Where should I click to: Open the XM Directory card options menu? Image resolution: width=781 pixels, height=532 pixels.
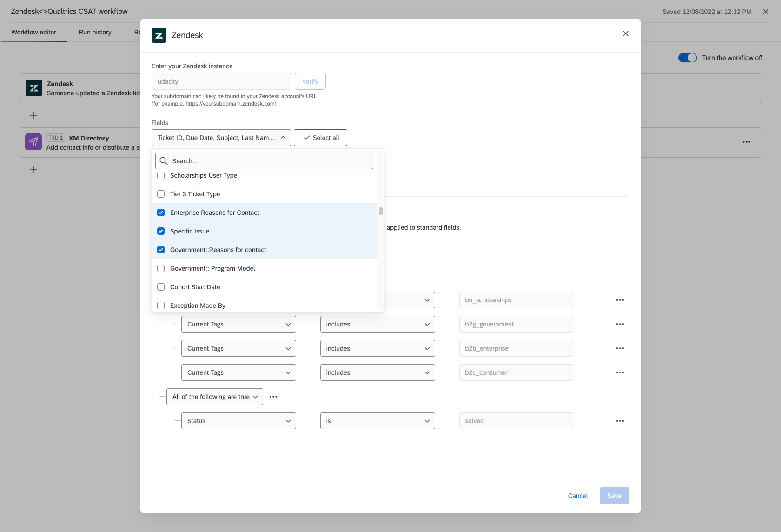coord(747,142)
